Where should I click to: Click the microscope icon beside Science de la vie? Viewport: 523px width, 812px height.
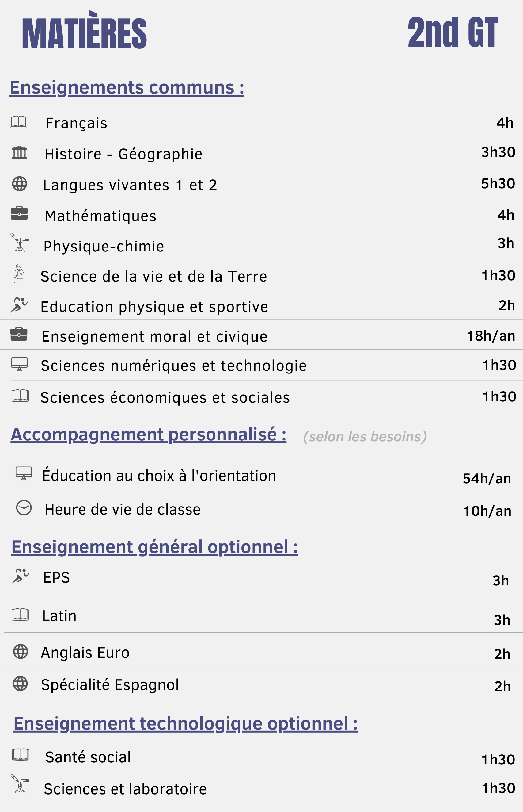tap(19, 274)
